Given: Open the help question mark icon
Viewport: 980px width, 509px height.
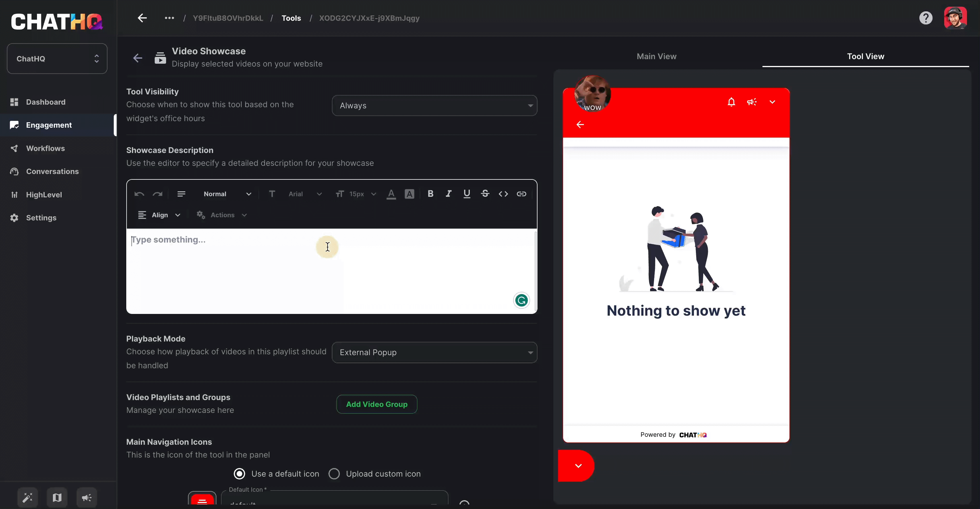Looking at the screenshot, I should click(x=926, y=18).
